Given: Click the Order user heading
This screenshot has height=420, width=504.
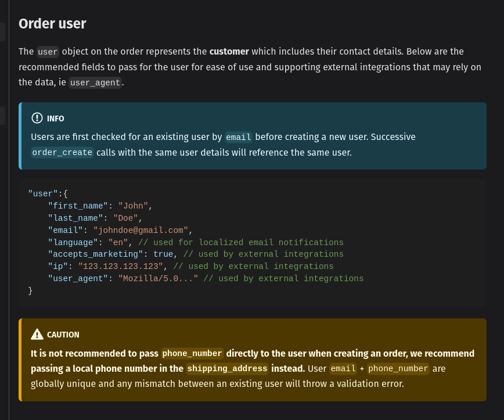Looking at the screenshot, I should coord(52,24).
